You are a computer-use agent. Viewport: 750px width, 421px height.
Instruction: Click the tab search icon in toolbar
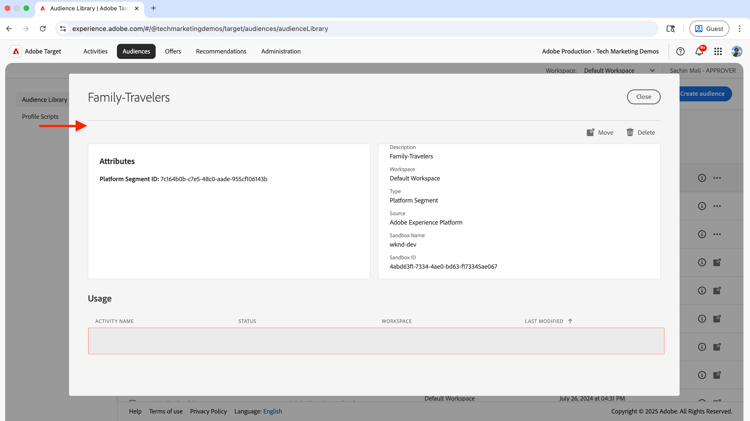(671, 29)
